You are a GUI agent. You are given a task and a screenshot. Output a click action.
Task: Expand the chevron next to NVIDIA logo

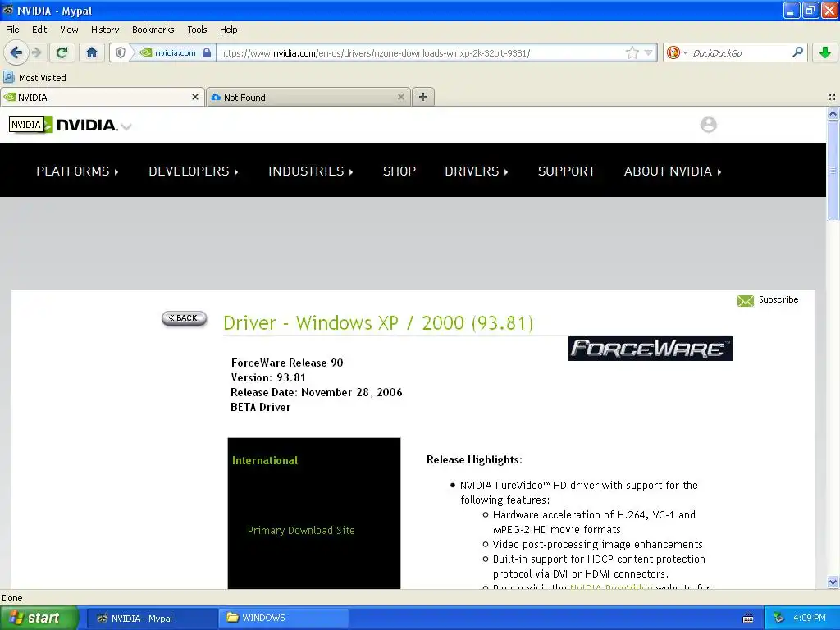tap(126, 127)
